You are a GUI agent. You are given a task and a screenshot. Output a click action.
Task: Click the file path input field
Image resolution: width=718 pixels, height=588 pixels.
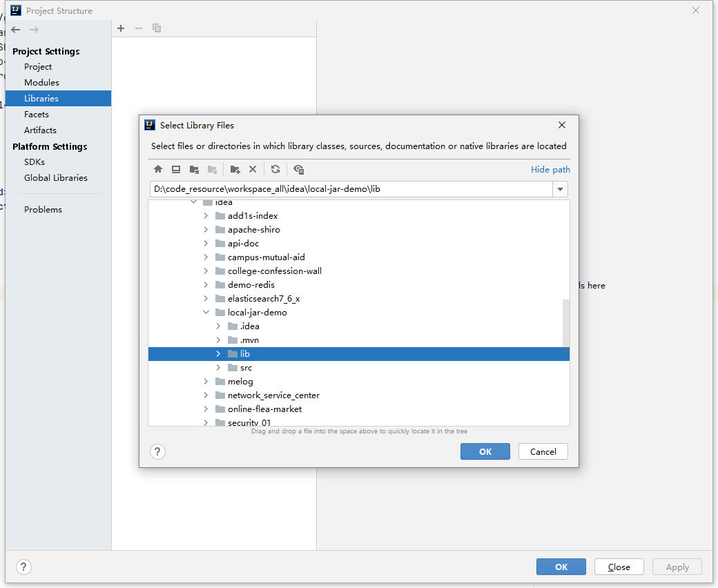point(350,189)
